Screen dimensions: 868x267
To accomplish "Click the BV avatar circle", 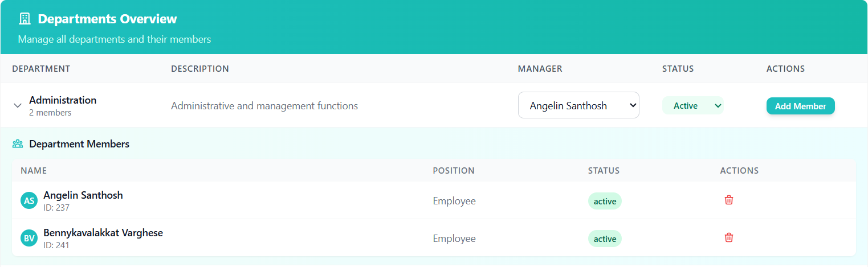I will tap(29, 238).
